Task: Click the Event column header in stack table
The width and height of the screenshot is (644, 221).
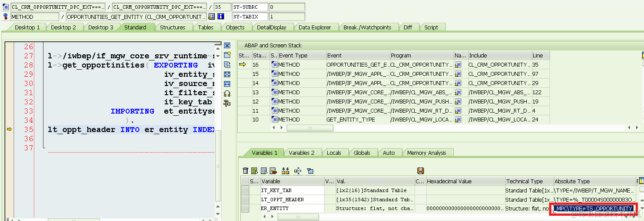Action: click(358, 55)
